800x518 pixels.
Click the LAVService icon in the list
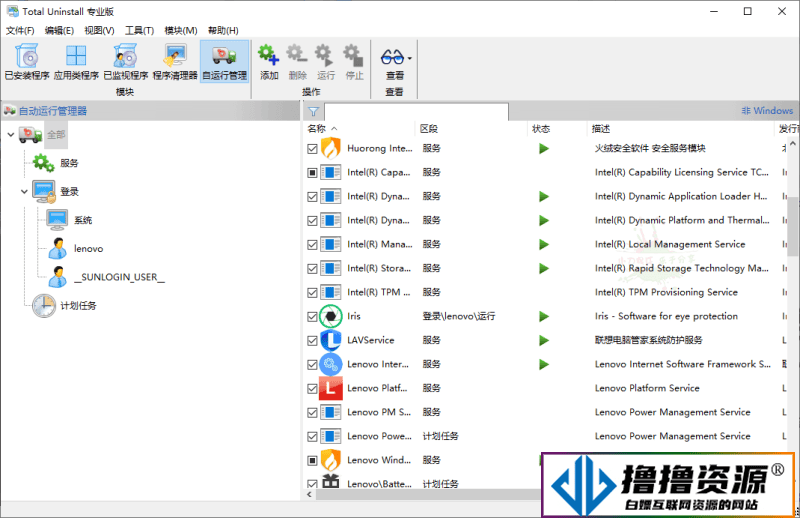[331, 340]
